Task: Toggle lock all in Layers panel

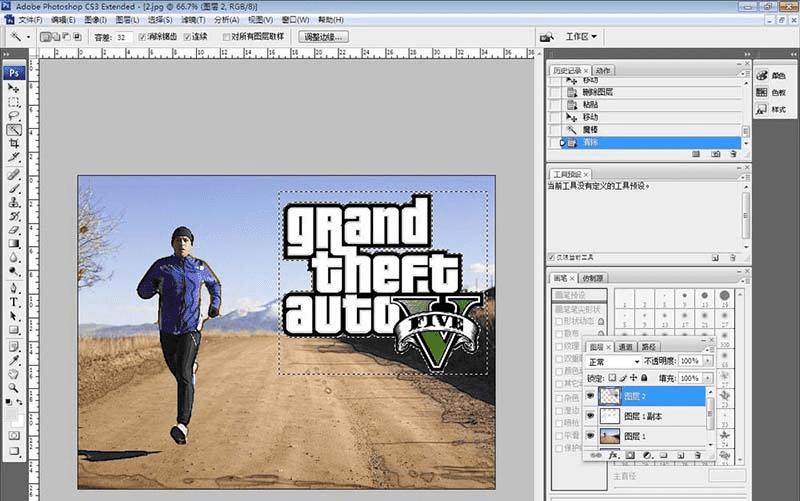Action: [644, 378]
